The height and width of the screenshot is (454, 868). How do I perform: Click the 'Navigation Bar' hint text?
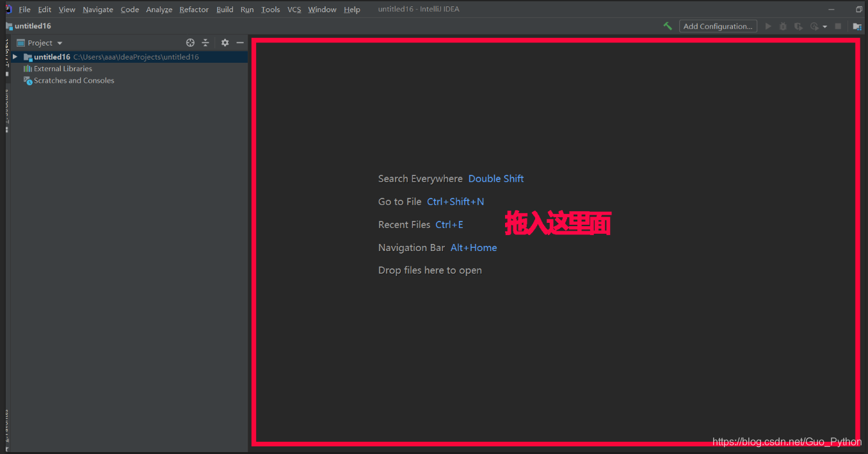[412, 248]
